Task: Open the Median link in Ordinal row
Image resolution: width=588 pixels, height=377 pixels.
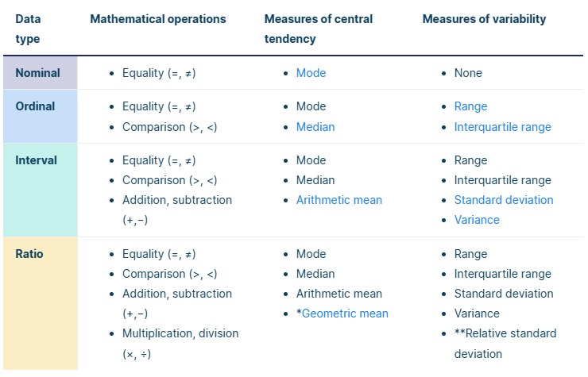Action: [x=315, y=127]
